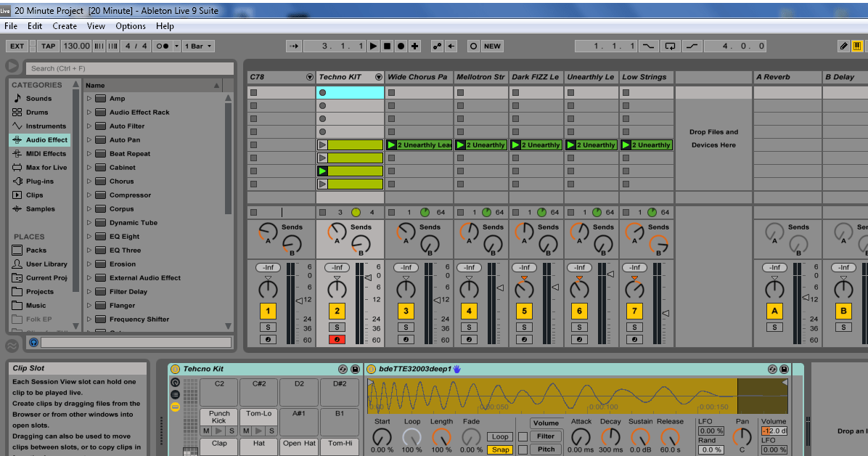868x456 pixels.
Task: Activate Draw Mode pencil icon
Action: tap(843, 46)
